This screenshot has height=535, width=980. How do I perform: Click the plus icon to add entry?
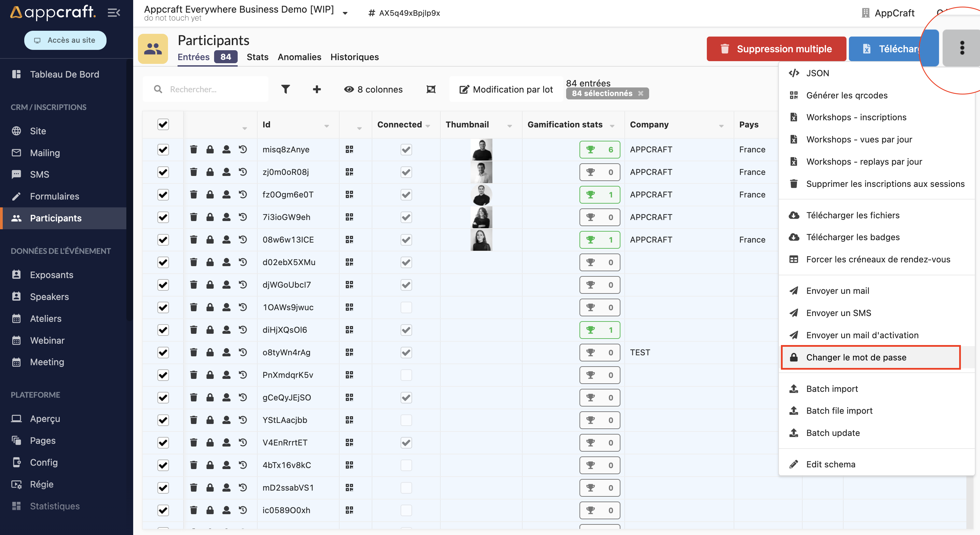(x=317, y=90)
